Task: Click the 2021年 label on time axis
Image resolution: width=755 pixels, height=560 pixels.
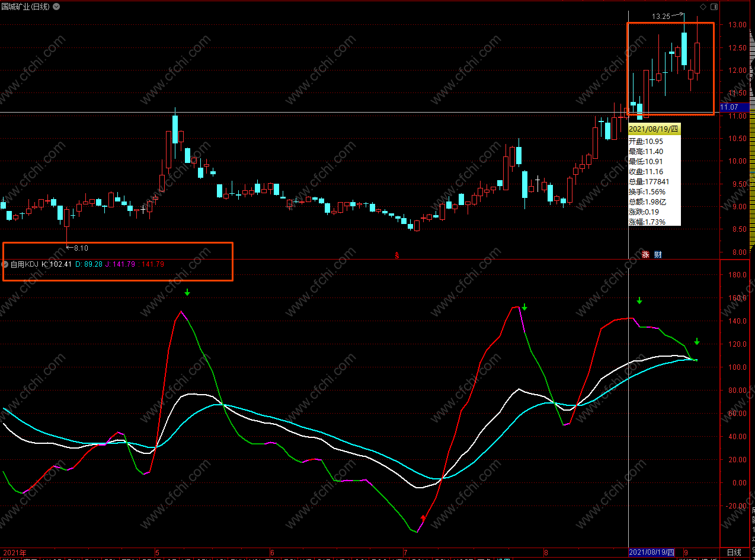Action: 14,552
